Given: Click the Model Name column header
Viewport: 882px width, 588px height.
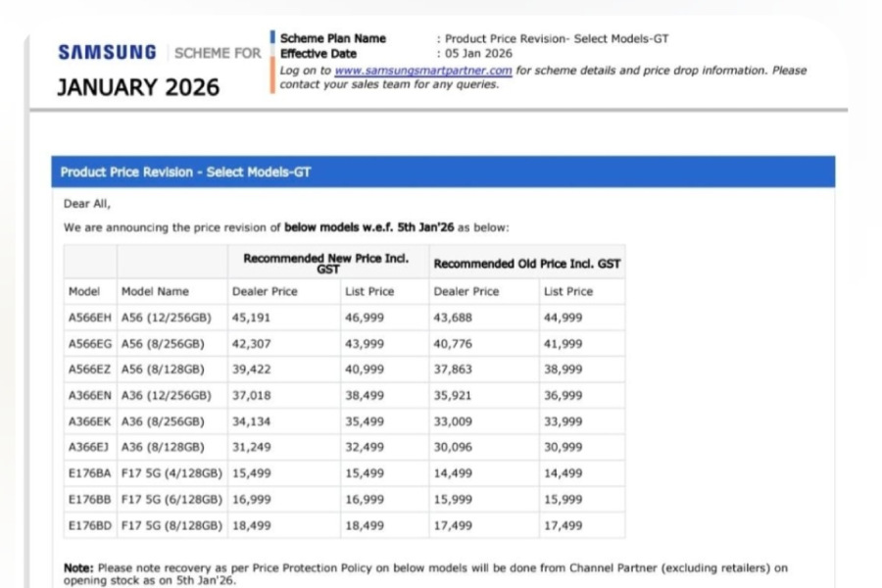Looking at the screenshot, I should click(x=155, y=291).
